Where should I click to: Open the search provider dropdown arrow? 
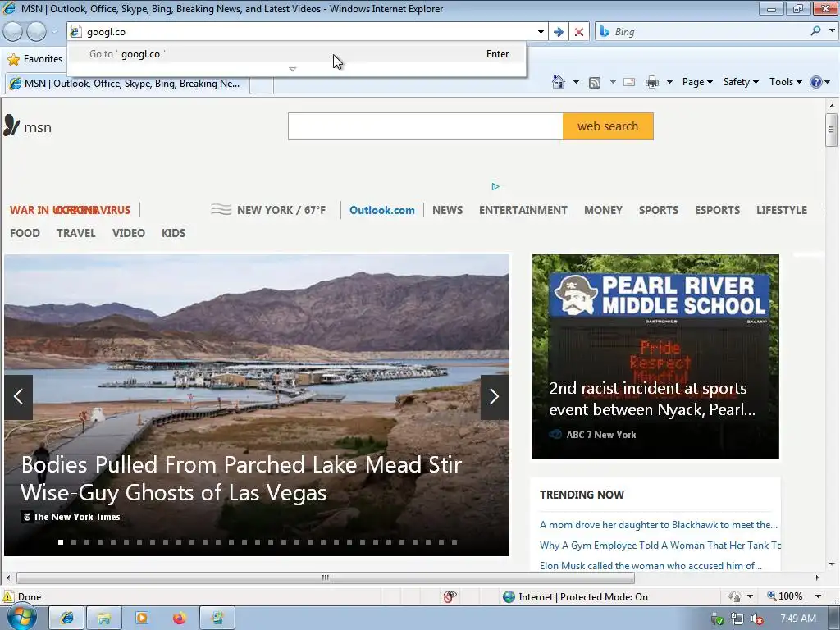[832, 31]
